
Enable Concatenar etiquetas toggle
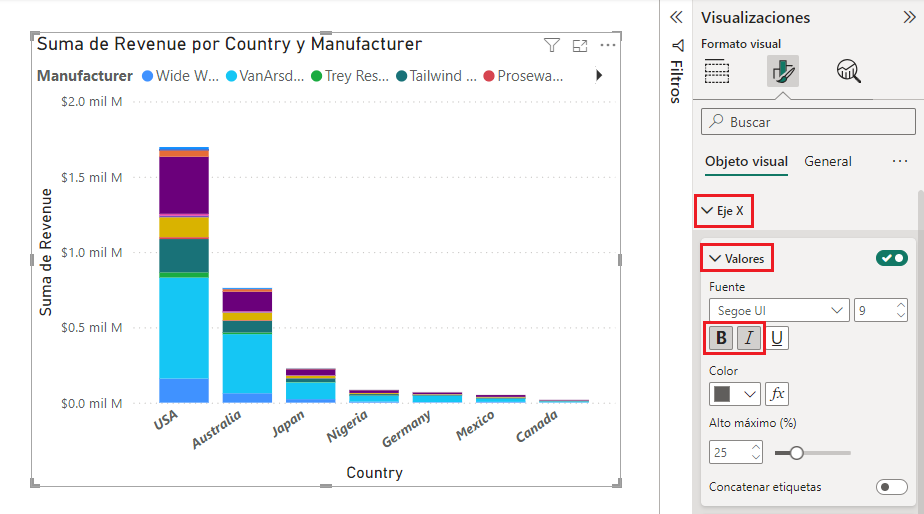[x=892, y=487]
